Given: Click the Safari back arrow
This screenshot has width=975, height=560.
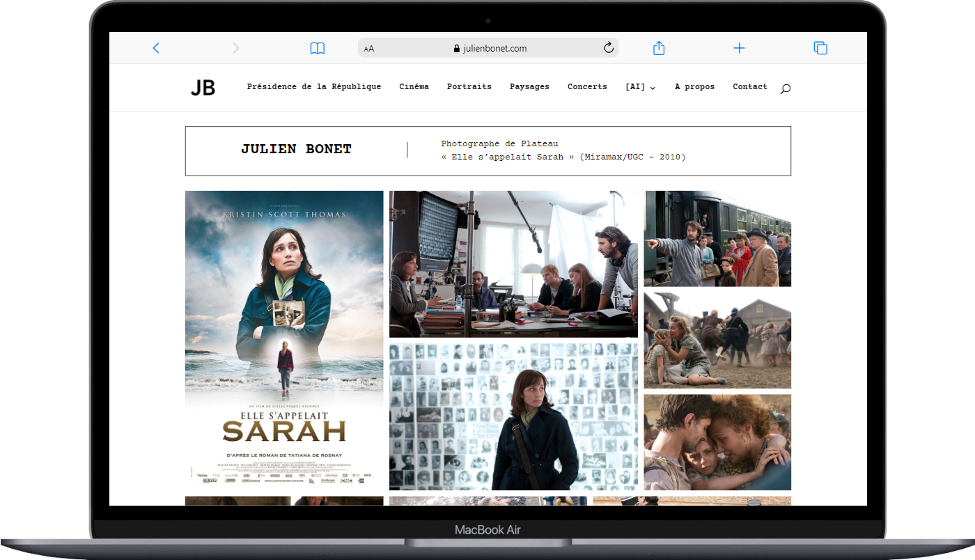Looking at the screenshot, I should tap(156, 48).
